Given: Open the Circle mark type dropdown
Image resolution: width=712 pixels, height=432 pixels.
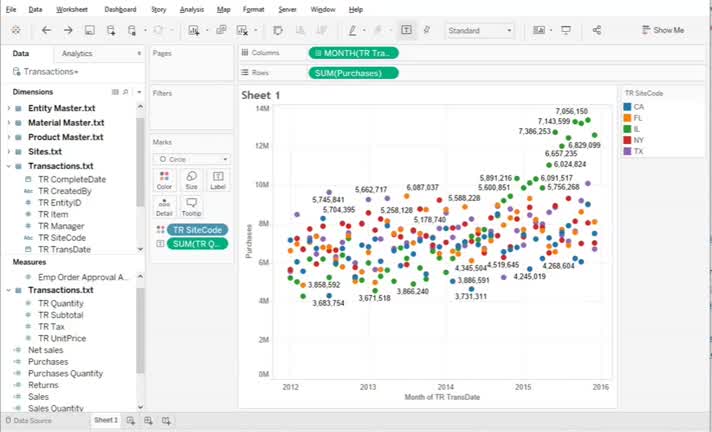Looking at the screenshot, I should (x=192, y=159).
